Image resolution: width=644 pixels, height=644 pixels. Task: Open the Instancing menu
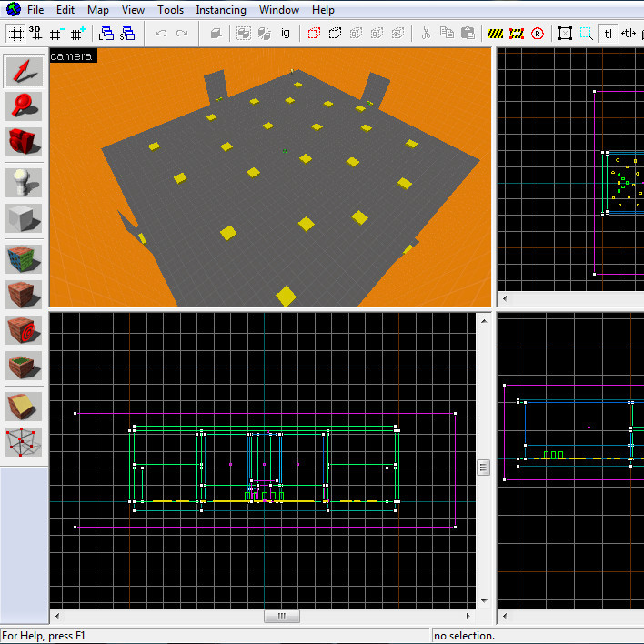221,10
